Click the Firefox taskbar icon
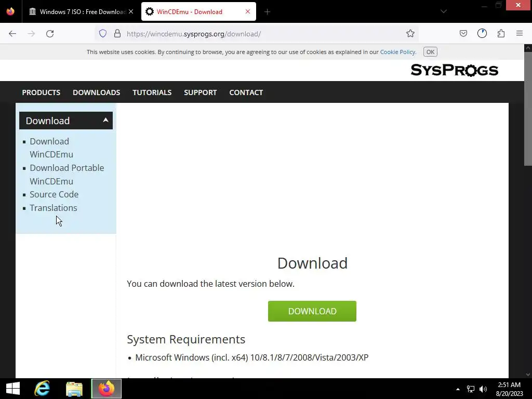Image resolution: width=532 pixels, height=399 pixels. coord(106,389)
